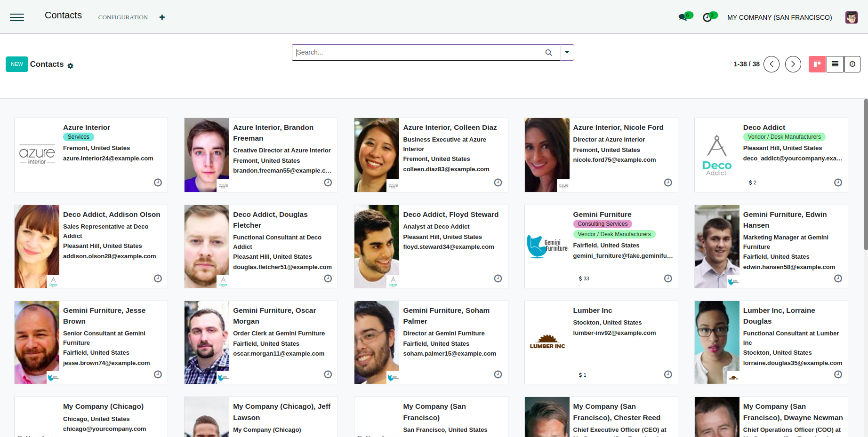Screen dimensions: 868x437
Task: Click activity clock on Gemini Furniture company card
Action: (x=668, y=278)
